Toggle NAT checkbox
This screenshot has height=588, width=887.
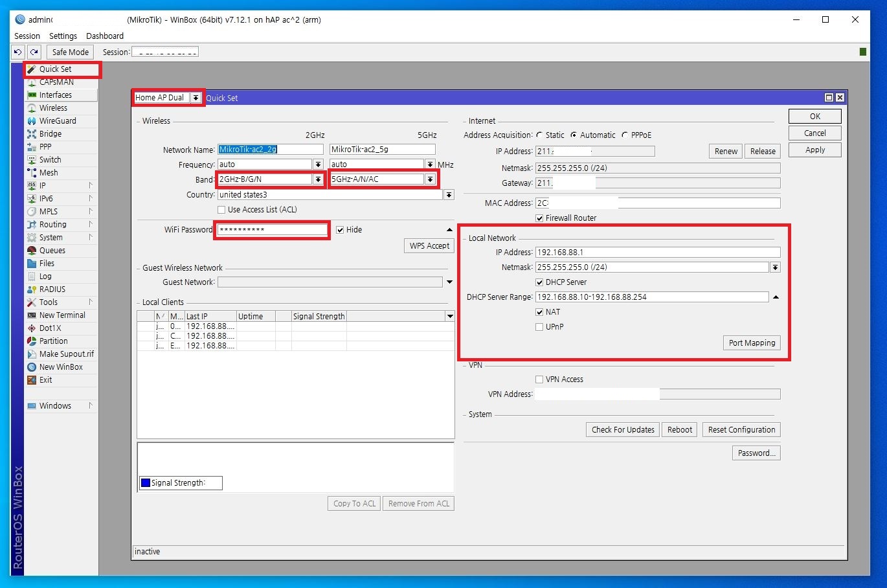(x=539, y=312)
